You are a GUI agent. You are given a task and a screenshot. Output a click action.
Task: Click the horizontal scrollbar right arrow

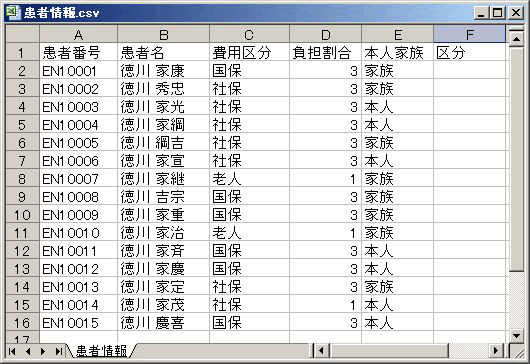(x=496, y=350)
